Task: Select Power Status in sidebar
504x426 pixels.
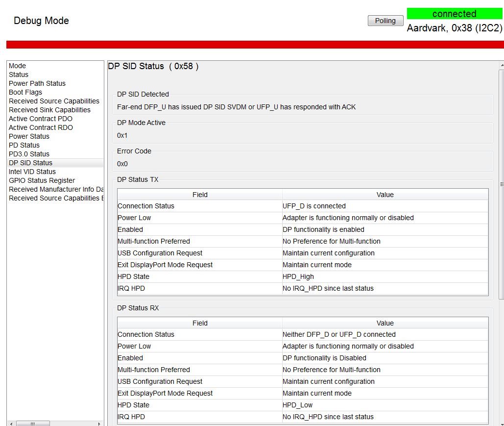Action: [29, 136]
